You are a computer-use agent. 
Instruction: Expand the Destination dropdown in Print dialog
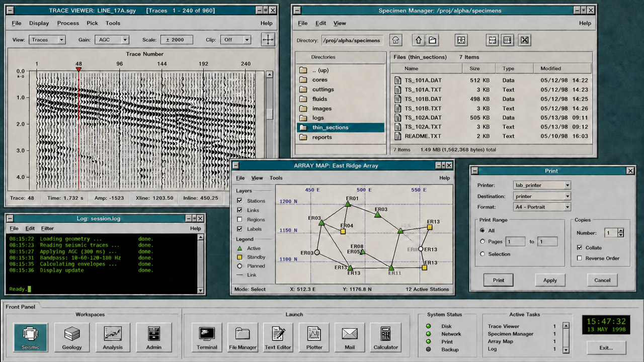click(x=542, y=196)
